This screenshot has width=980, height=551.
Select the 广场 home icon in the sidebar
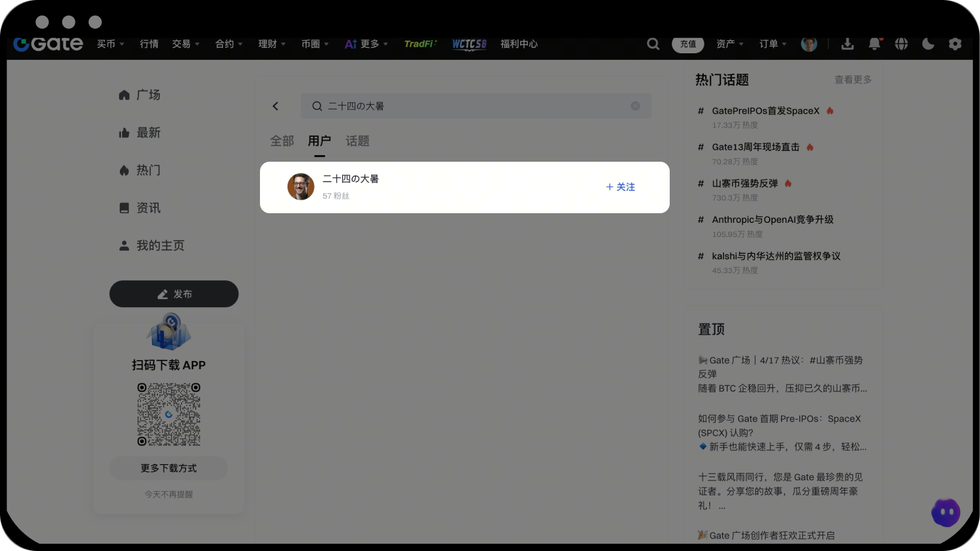point(124,94)
